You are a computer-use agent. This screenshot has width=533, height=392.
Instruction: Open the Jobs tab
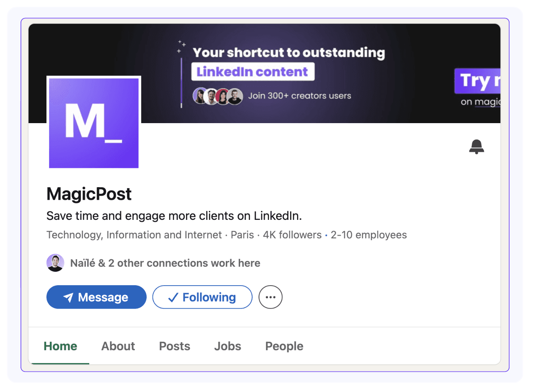coord(228,346)
